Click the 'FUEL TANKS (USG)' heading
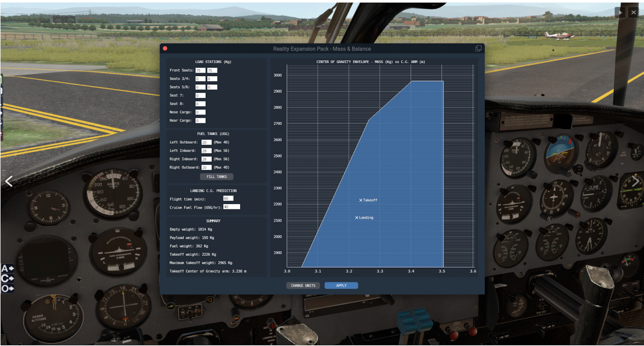Screen dimensions: 644x346 (213, 134)
